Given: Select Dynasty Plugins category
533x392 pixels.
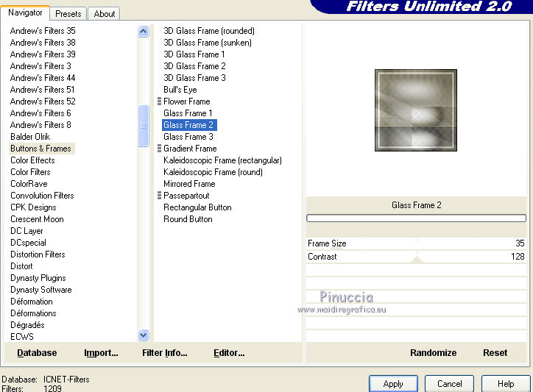Looking at the screenshot, I should [x=38, y=278].
